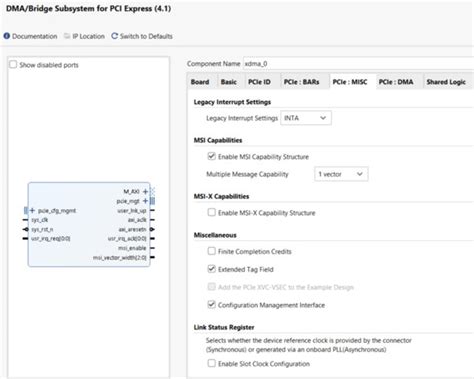The width and height of the screenshot is (474, 379).
Task: Expand the pcie_mgt port plus icon
Action: pyautogui.click(x=145, y=201)
